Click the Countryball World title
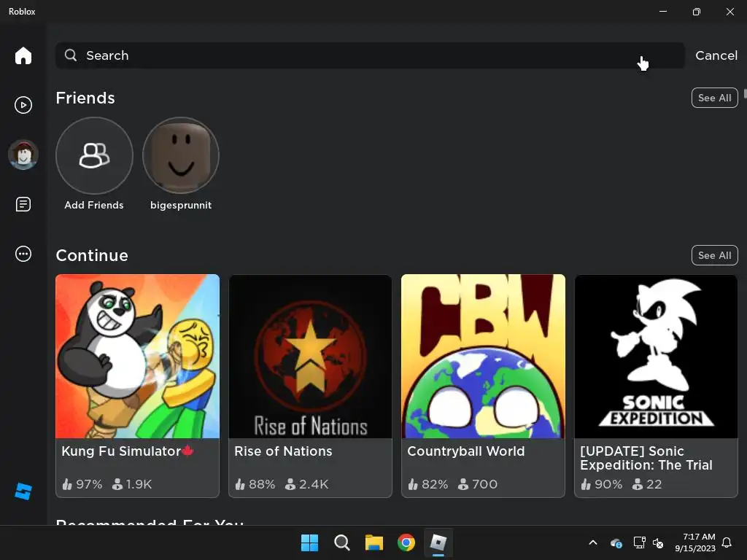The image size is (747, 560). 466,451
